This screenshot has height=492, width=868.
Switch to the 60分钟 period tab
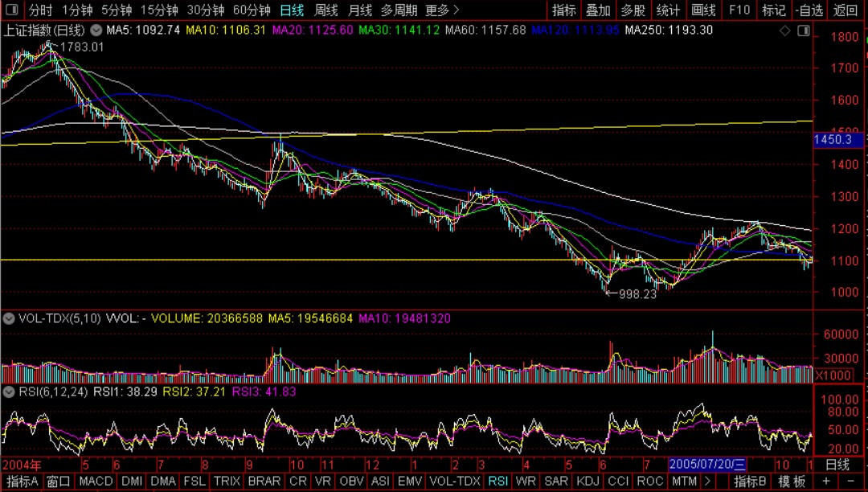[252, 10]
